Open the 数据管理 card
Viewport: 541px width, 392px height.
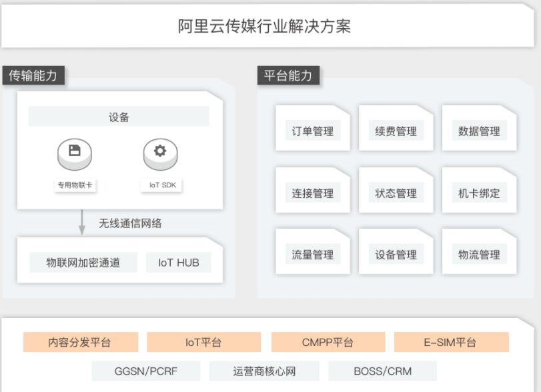pos(479,128)
